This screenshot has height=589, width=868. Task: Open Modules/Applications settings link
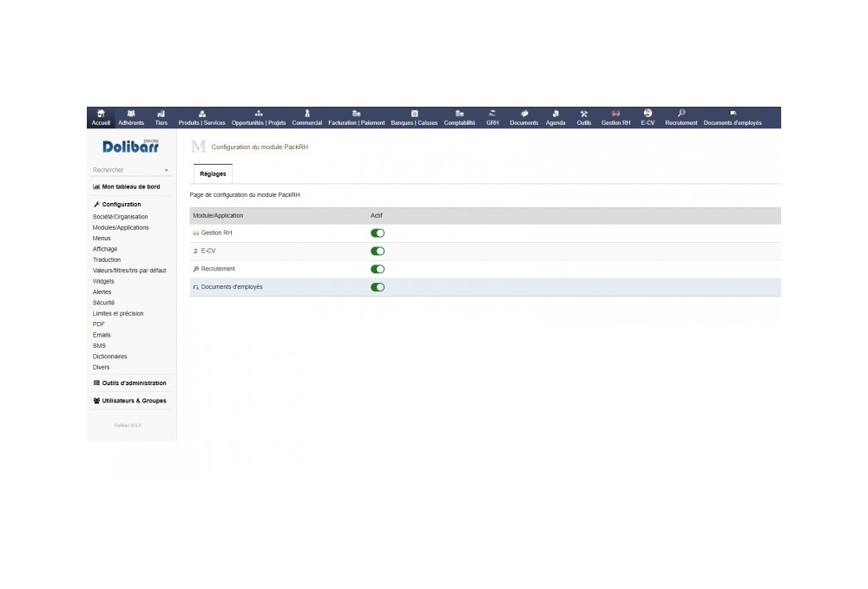tap(122, 226)
